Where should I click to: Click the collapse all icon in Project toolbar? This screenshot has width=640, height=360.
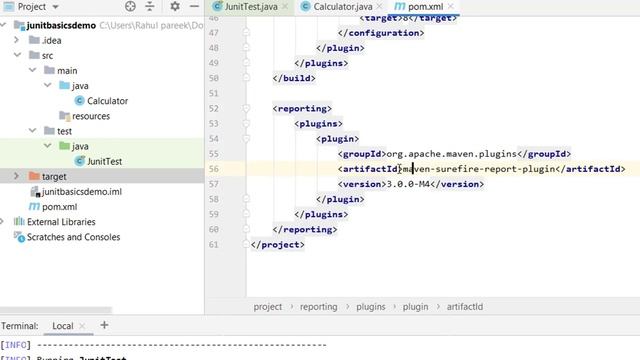point(150,6)
